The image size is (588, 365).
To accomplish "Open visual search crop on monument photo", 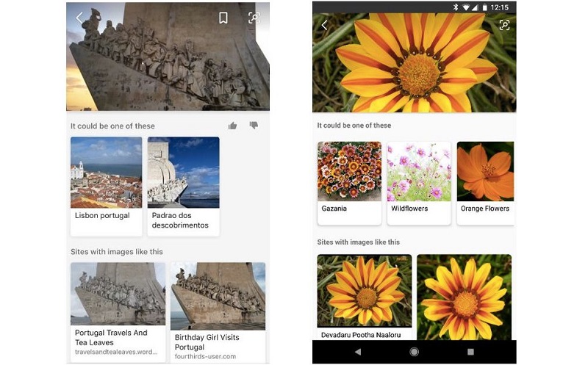I will pos(254,18).
